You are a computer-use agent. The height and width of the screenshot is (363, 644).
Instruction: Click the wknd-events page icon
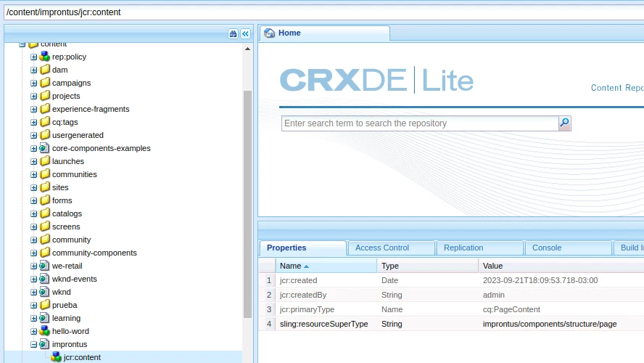44,279
